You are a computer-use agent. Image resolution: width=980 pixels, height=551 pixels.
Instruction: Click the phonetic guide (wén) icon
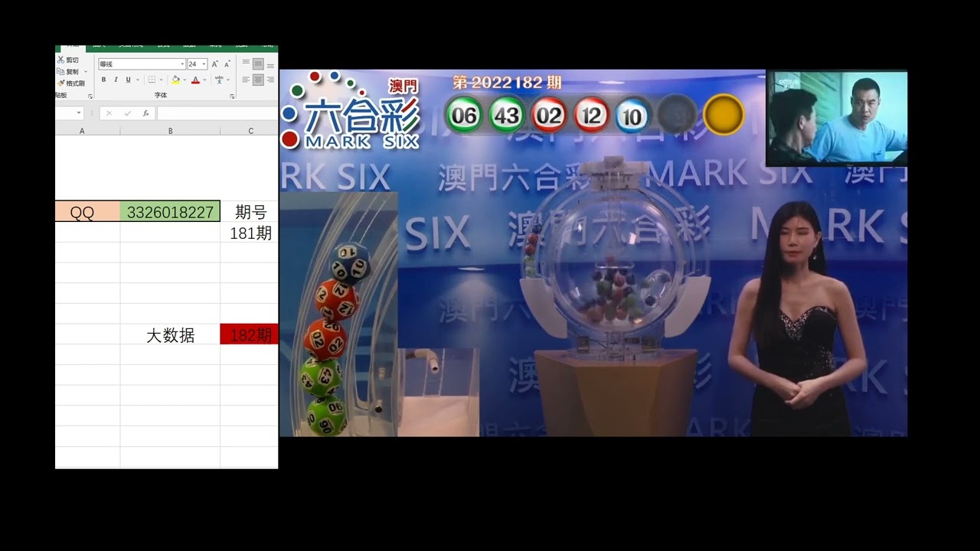coord(219,80)
